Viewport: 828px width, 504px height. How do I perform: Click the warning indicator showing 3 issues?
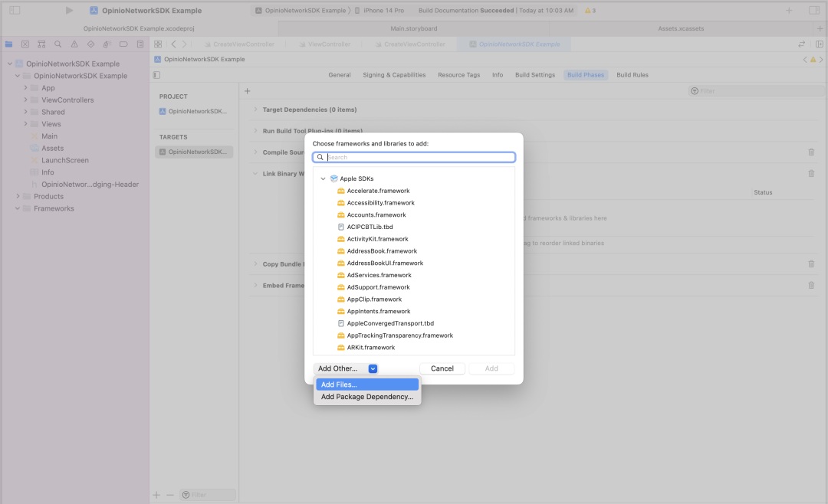pyautogui.click(x=590, y=11)
